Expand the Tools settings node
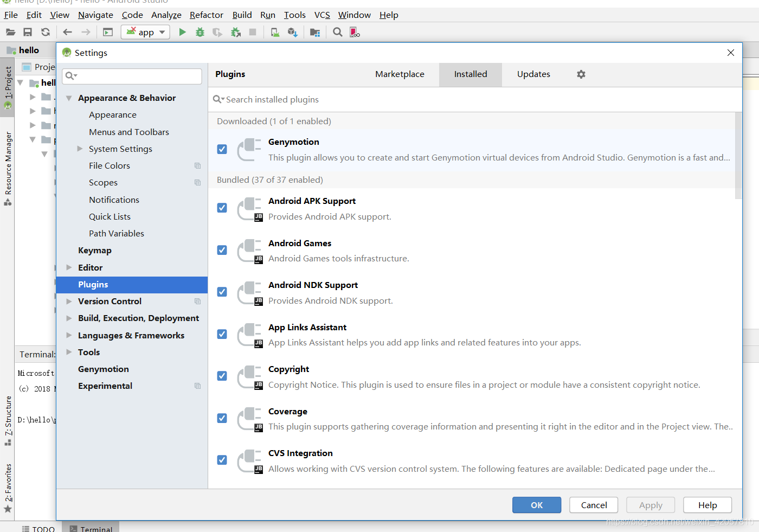 click(69, 352)
